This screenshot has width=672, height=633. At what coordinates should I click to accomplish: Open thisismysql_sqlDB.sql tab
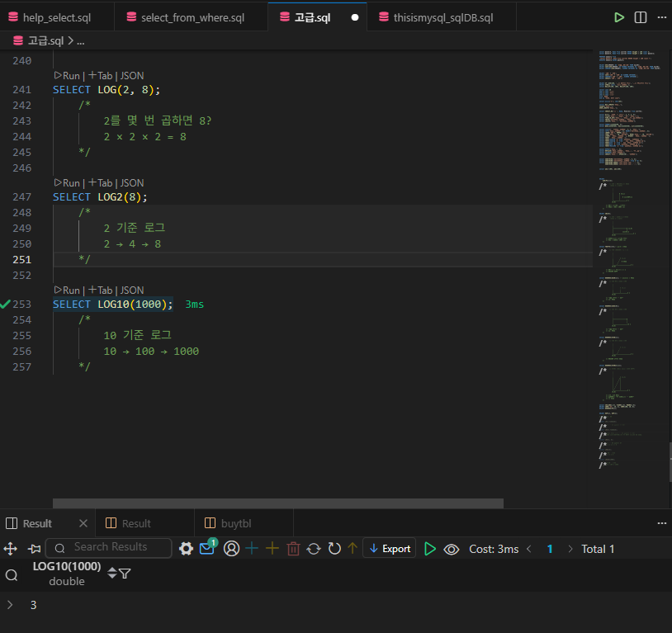(443, 17)
